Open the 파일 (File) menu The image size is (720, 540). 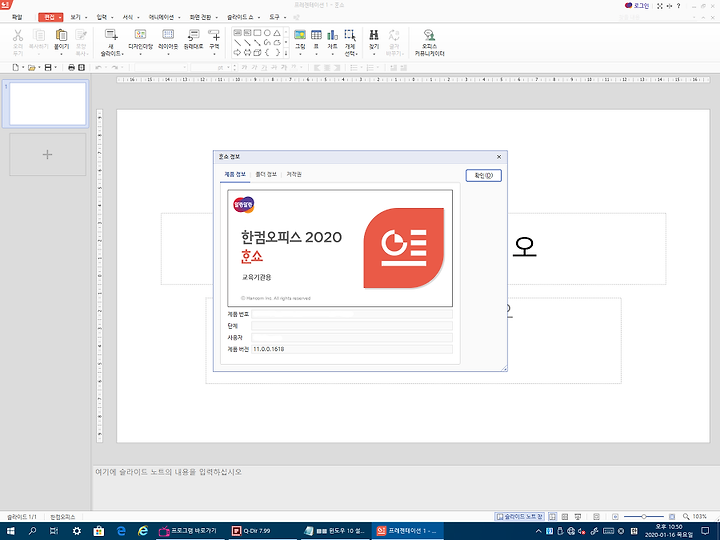click(17, 17)
